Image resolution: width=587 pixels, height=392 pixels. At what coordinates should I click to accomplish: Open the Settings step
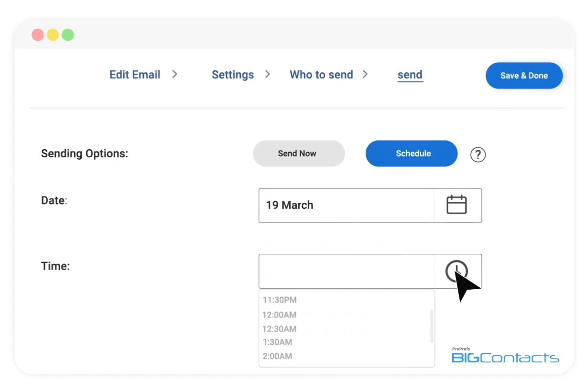tap(233, 75)
